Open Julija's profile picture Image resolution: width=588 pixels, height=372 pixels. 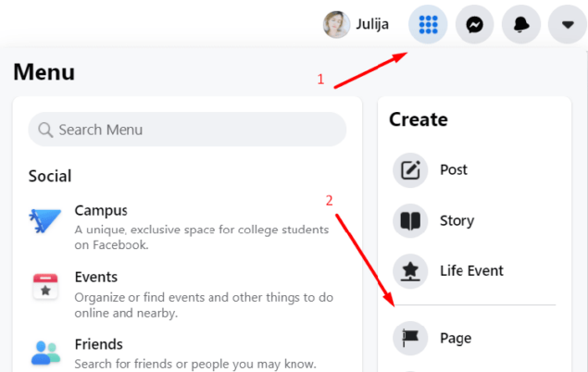tap(336, 25)
